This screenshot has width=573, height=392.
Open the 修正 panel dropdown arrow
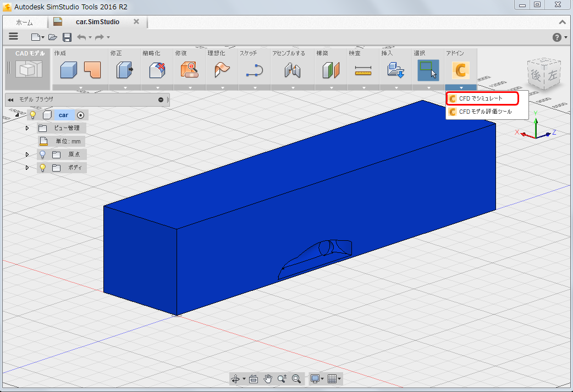coord(125,87)
